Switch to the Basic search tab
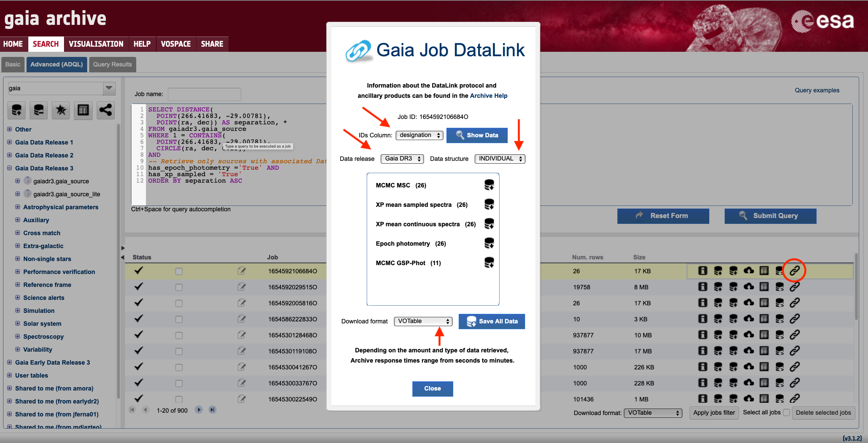 click(13, 64)
